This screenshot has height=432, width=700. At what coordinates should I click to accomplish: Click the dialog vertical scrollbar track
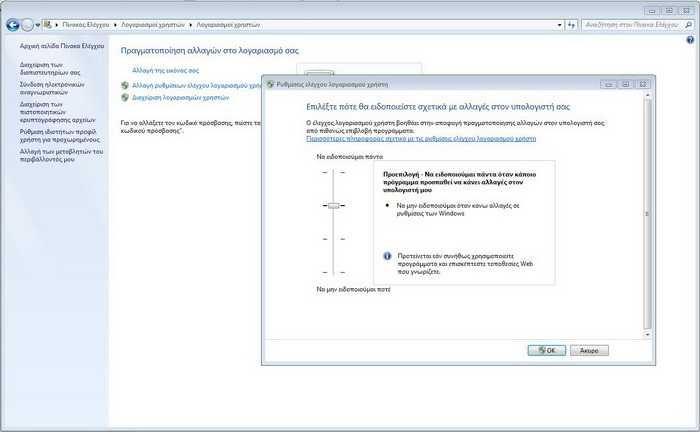point(647,214)
